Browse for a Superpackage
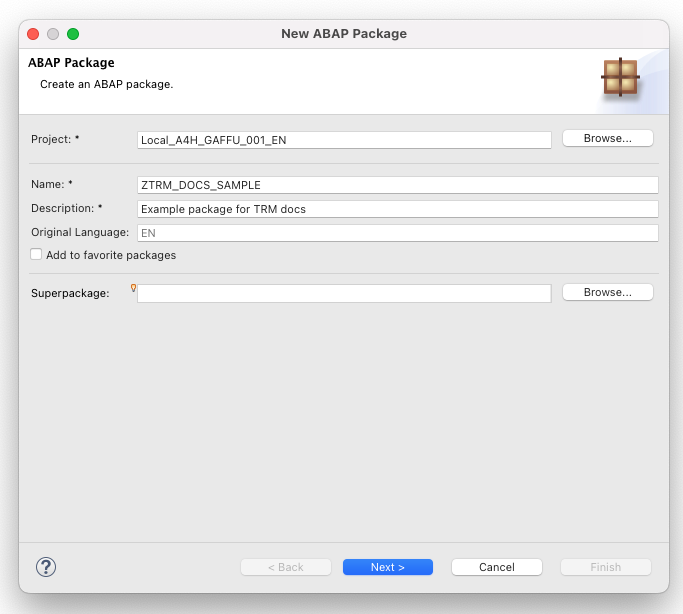The height and width of the screenshot is (614, 683). coord(608,292)
